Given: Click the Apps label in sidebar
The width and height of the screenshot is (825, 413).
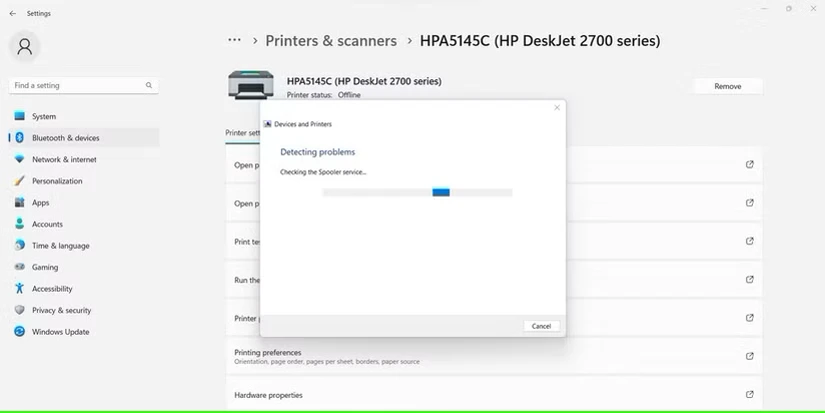Looking at the screenshot, I should pyautogui.click(x=41, y=203).
